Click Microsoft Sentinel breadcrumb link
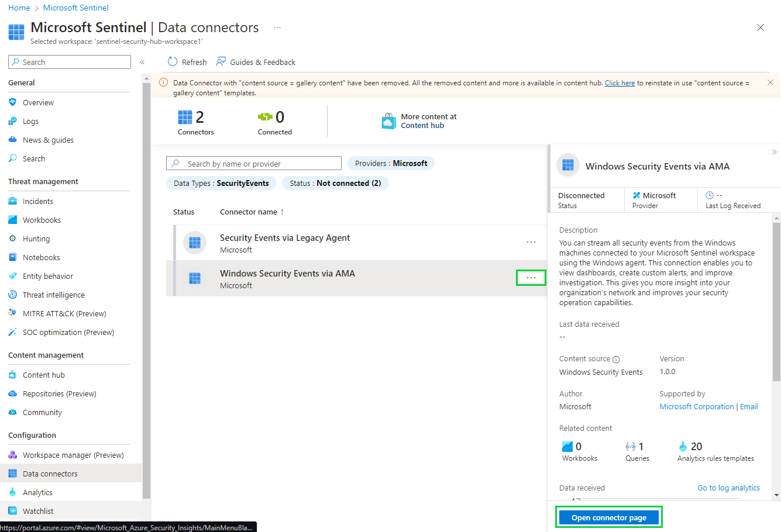The image size is (781, 532). coord(76,8)
